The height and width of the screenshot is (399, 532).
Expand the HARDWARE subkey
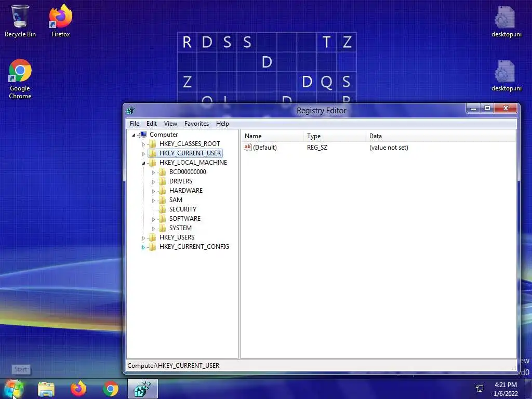[x=153, y=191]
